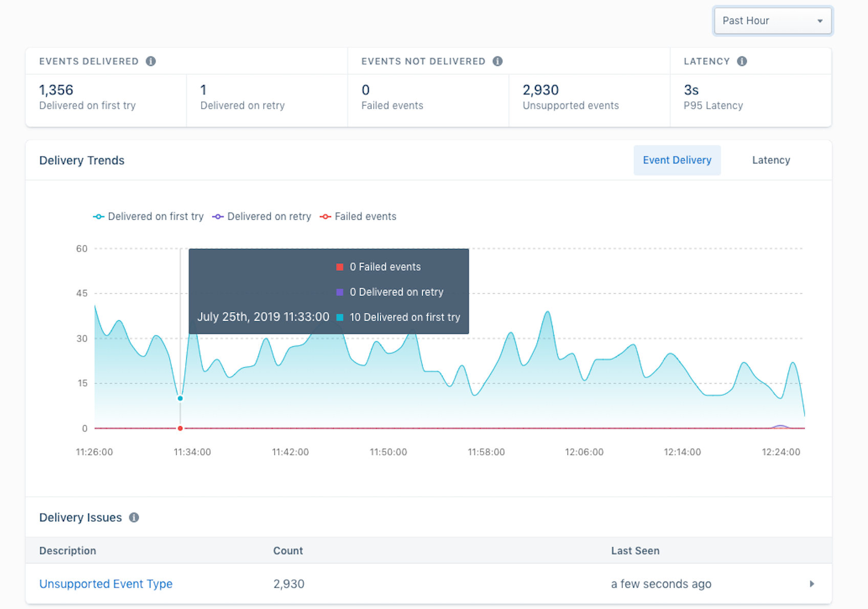Click the Delivery Issues info icon
Image resolution: width=868 pixels, height=609 pixels.
(134, 518)
